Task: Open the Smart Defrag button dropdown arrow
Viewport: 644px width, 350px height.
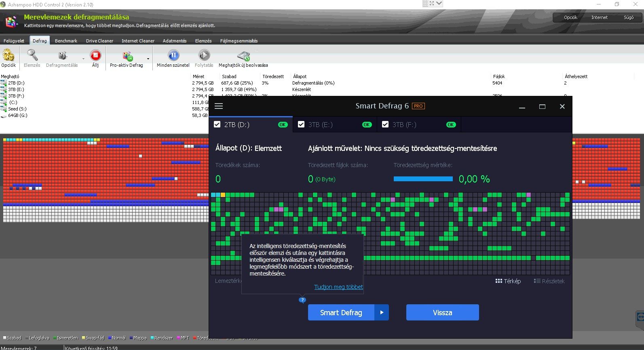Action: [x=382, y=312]
